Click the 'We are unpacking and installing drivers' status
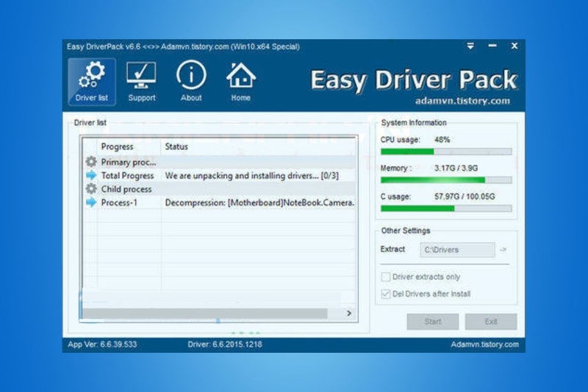The height and width of the screenshot is (392, 588). tap(251, 176)
